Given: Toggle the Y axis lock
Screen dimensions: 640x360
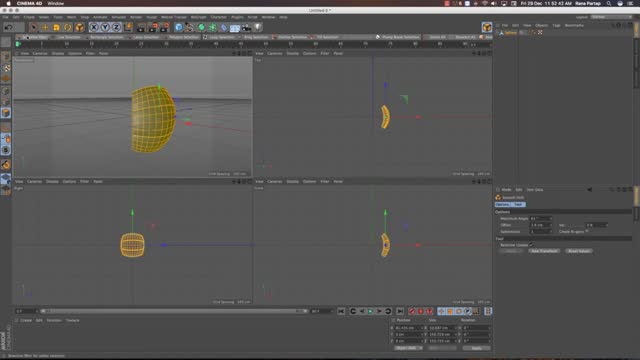Looking at the screenshot, I should coord(105,27).
